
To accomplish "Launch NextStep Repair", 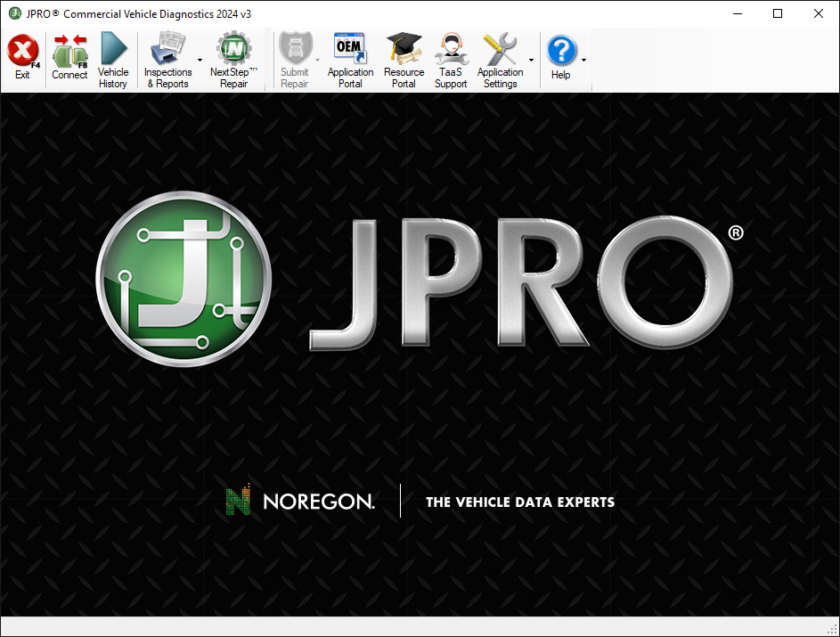I will (x=233, y=60).
